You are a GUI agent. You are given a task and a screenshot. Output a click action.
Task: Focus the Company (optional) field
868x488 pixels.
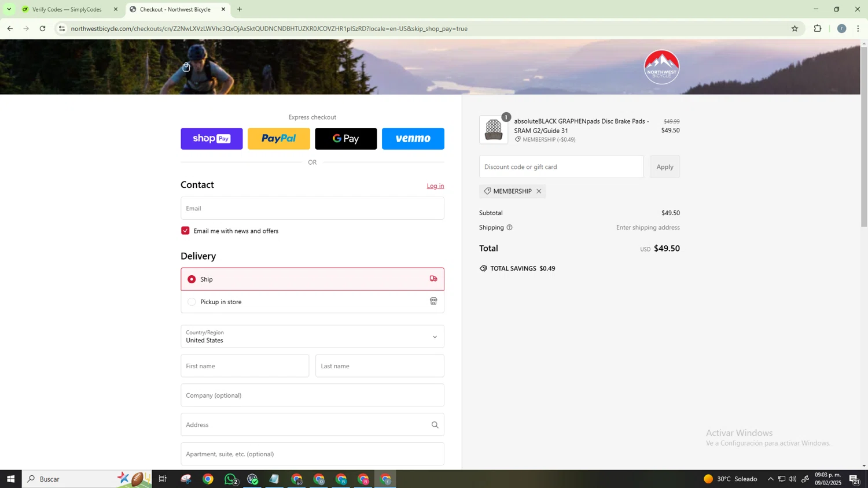coord(312,395)
